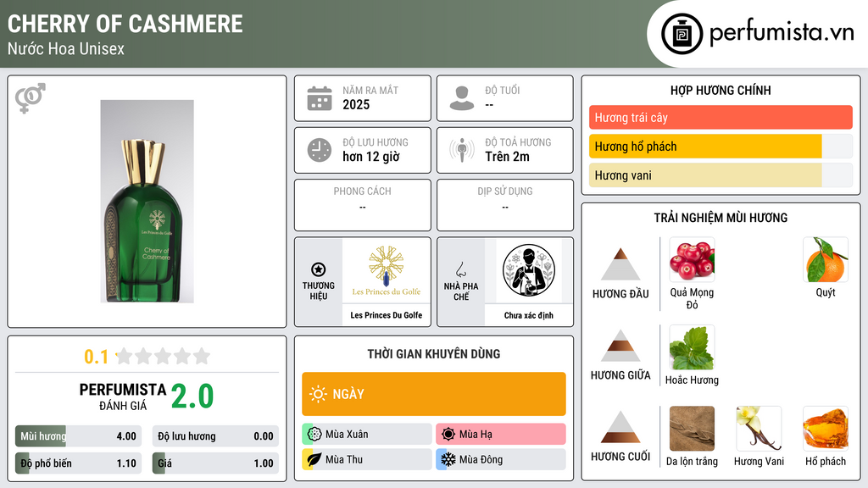Click the longevity value hơn 12 giờ
The image size is (868, 488).
point(371,157)
